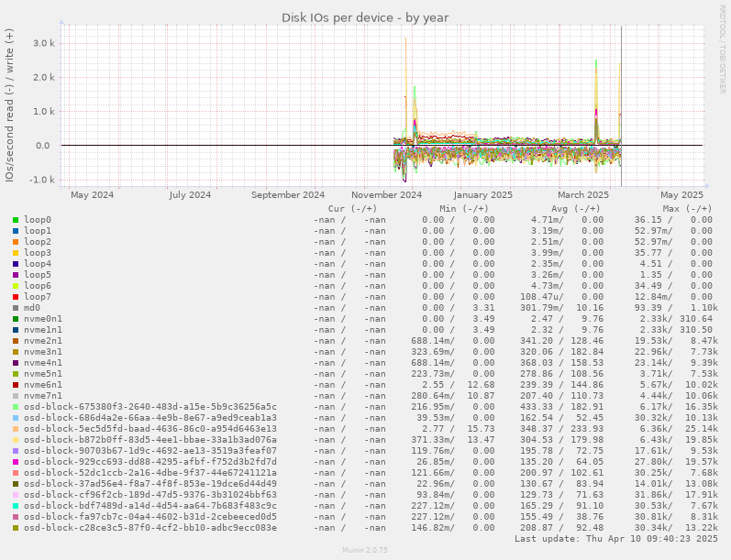The image size is (731, 560).
Task: Click the '-1.0 k' y-axis label
Action: point(42,180)
